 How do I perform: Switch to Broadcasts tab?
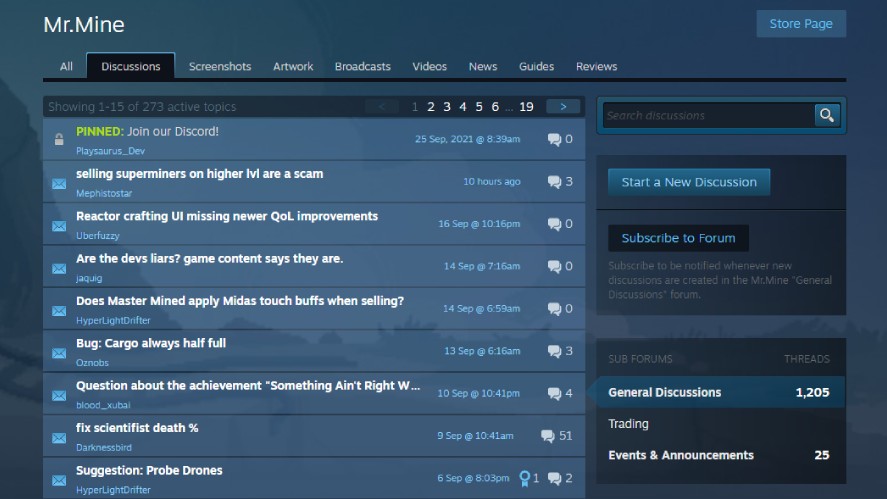[x=363, y=66]
